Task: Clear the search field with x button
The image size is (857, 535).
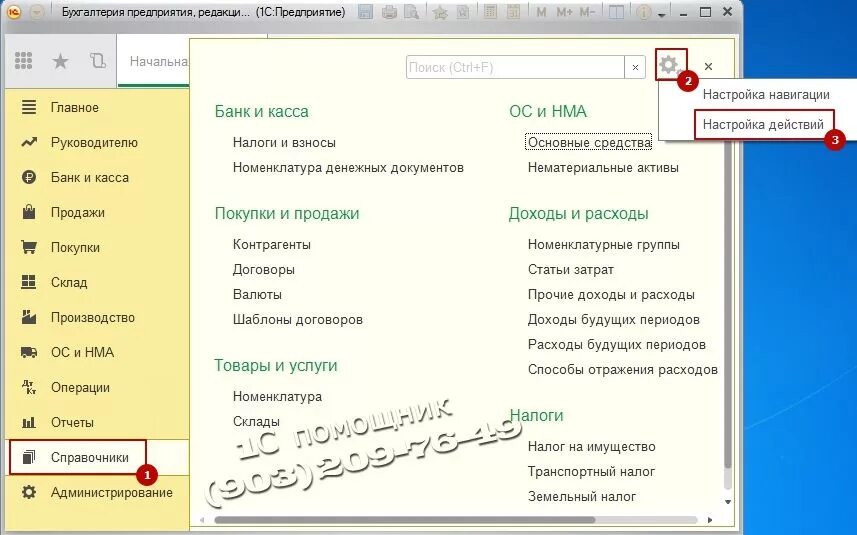Action: [635, 67]
